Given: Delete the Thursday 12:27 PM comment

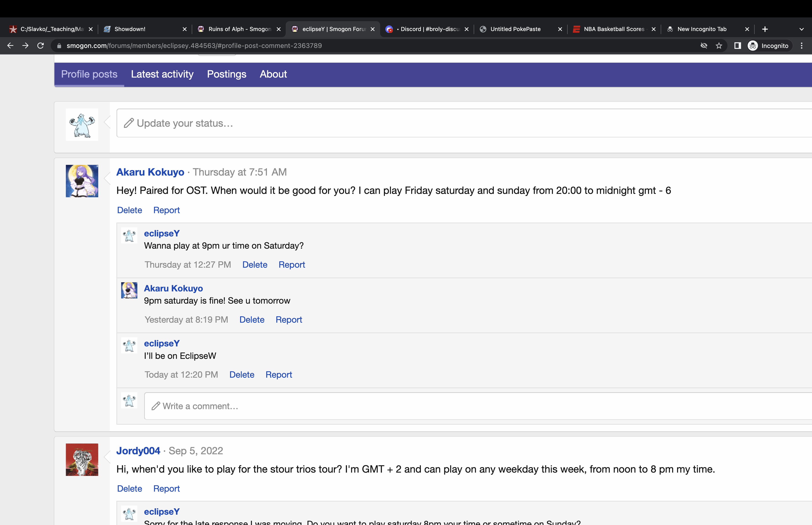Looking at the screenshot, I should click(x=255, y=265).
